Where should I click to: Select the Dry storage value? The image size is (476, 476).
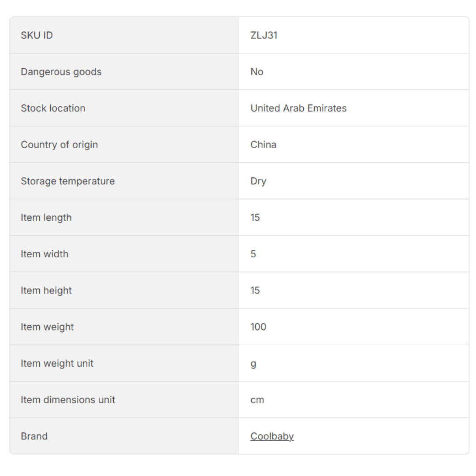pyautogui.click(x=258, y=181)
